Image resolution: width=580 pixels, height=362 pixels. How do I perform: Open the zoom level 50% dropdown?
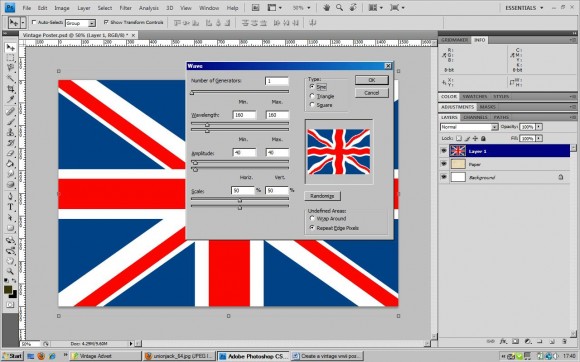tap(301, 8)
